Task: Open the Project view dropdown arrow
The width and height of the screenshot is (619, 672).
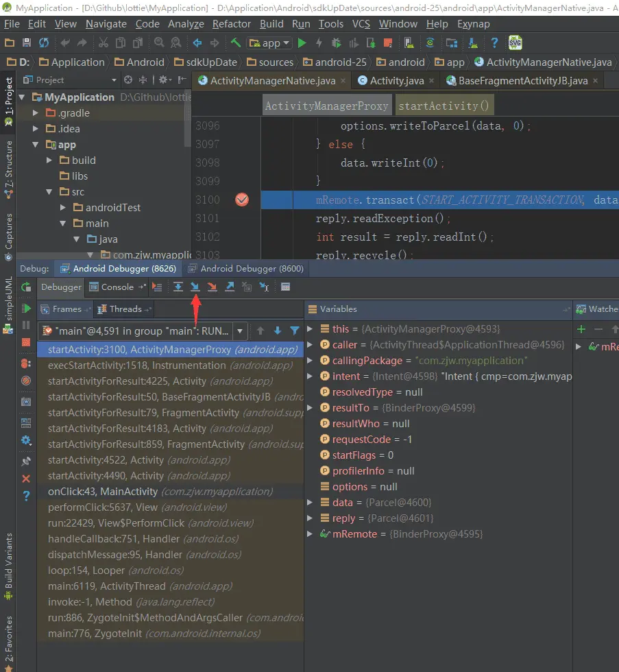Action: click(114, 80)
